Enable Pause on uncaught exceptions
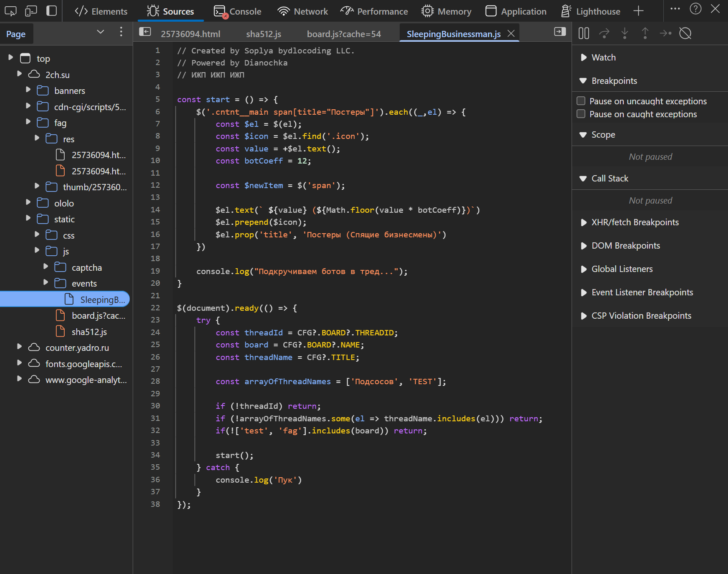The width and height of the screenshot is (728, 574). pyautogui.click(x=581, y=101)
